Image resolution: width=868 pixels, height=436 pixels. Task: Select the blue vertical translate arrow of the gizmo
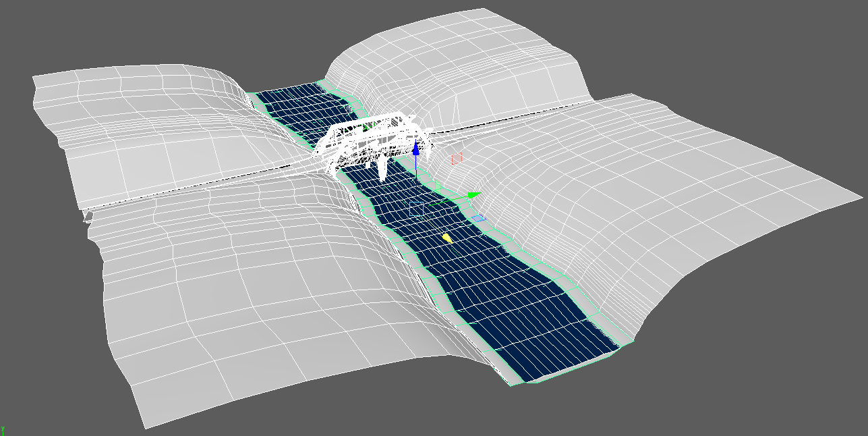[x=416, y=148]
